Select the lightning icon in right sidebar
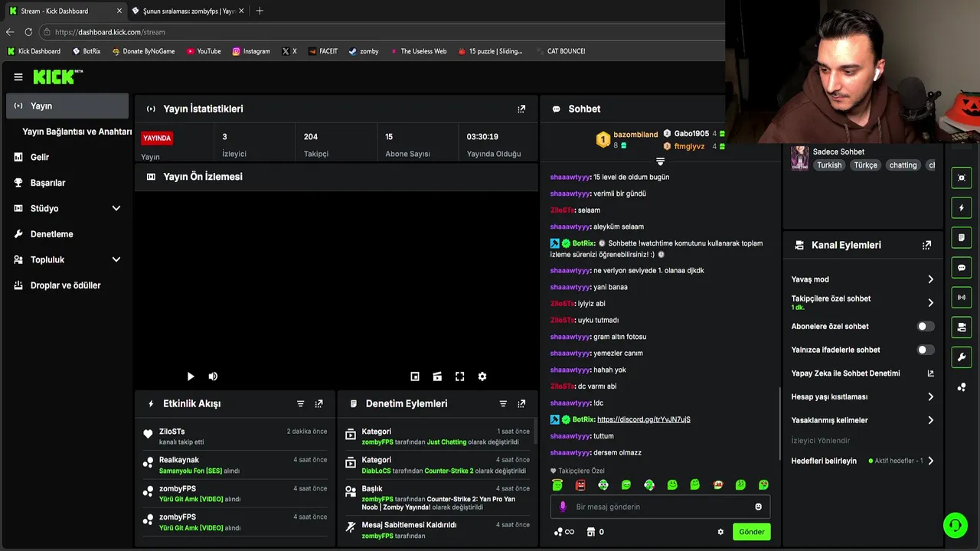980x551 pixels. [x=962, y=207]
